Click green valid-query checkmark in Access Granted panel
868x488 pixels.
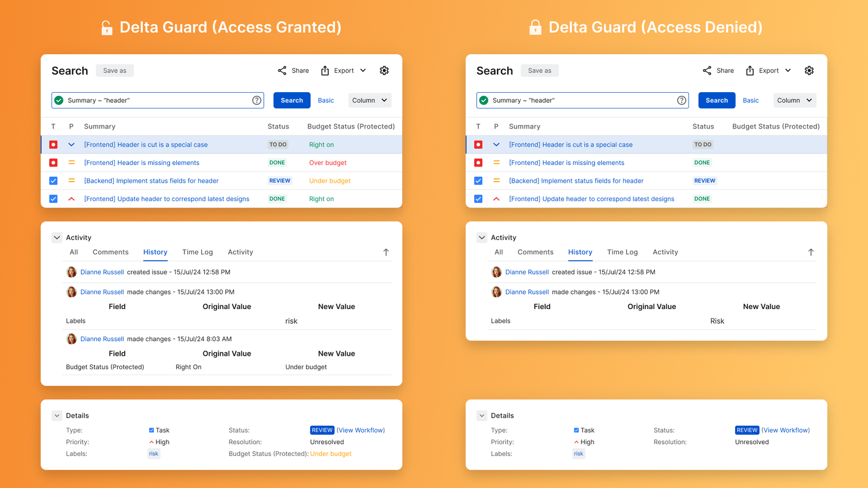pyautogui.click(x=59, y=100)
